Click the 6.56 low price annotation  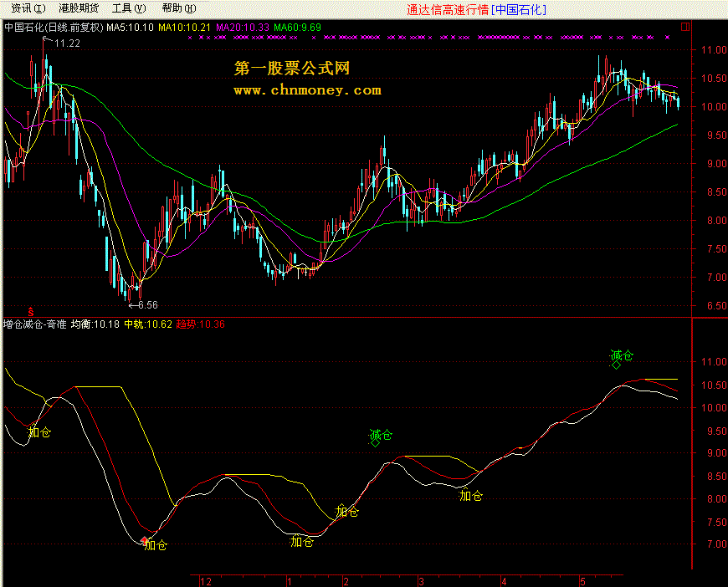coord(148,305)
